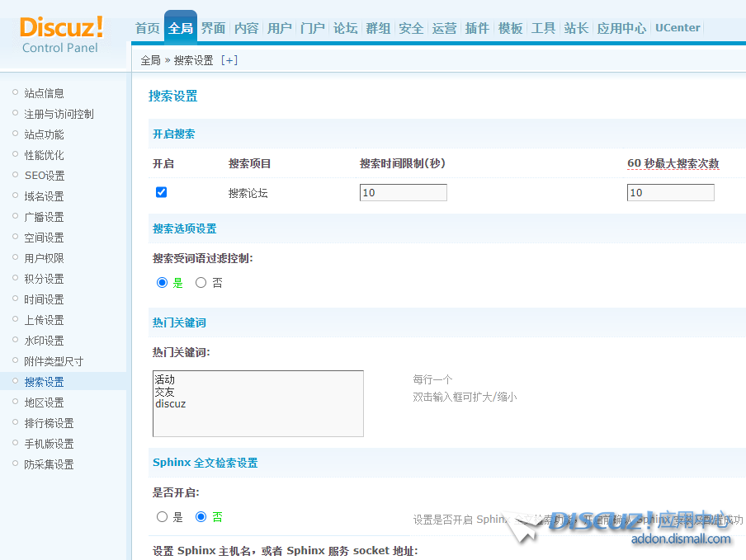Screen dimensions: 746x560
Task: Open 防采集设置 in the sidebar
Action: 49,464
